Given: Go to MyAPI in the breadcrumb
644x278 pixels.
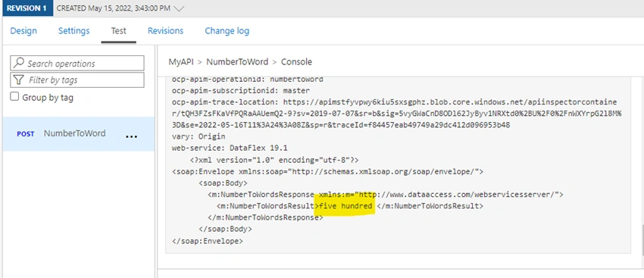Looking at the screenshot, I should (x=181, y=62).
